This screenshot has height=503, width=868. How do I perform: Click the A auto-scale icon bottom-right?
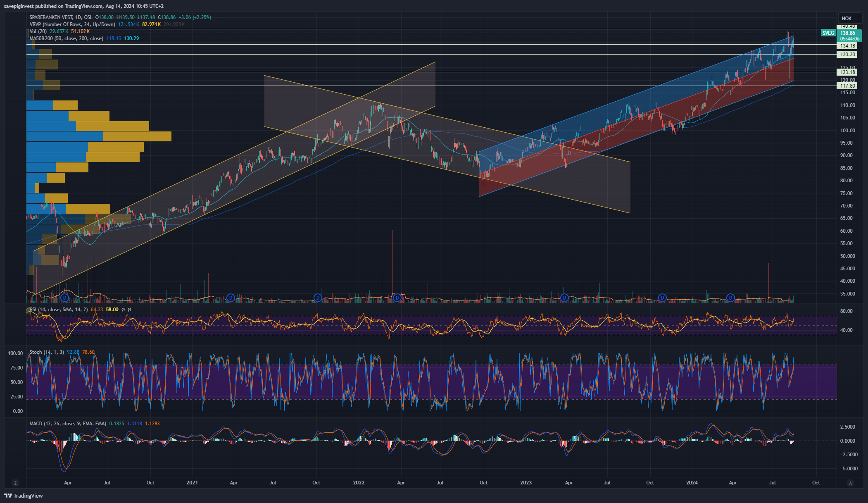point(850,483)
